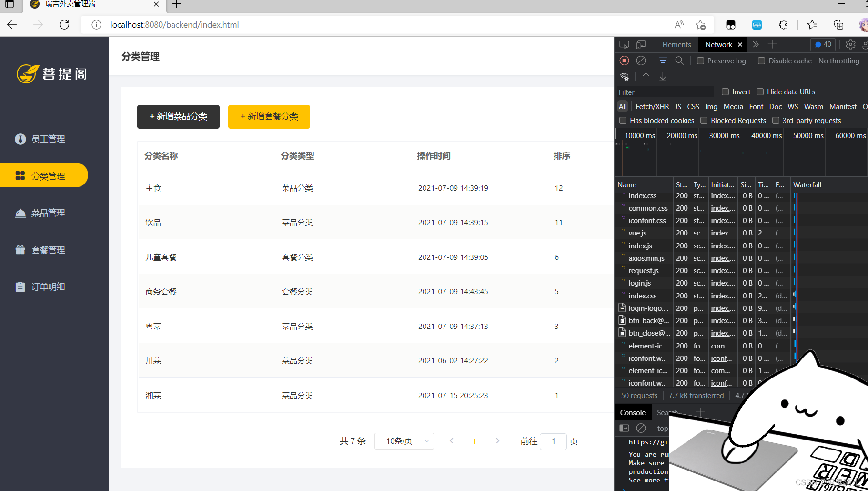Viewport: 868px width, 491px height.
Task: Add page to favorites star icon
Action: [x=700, y=25]
